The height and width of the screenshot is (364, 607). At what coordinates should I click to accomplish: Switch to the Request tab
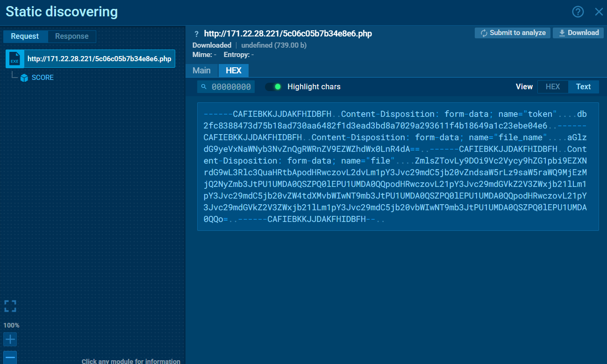tap(25, 36)
